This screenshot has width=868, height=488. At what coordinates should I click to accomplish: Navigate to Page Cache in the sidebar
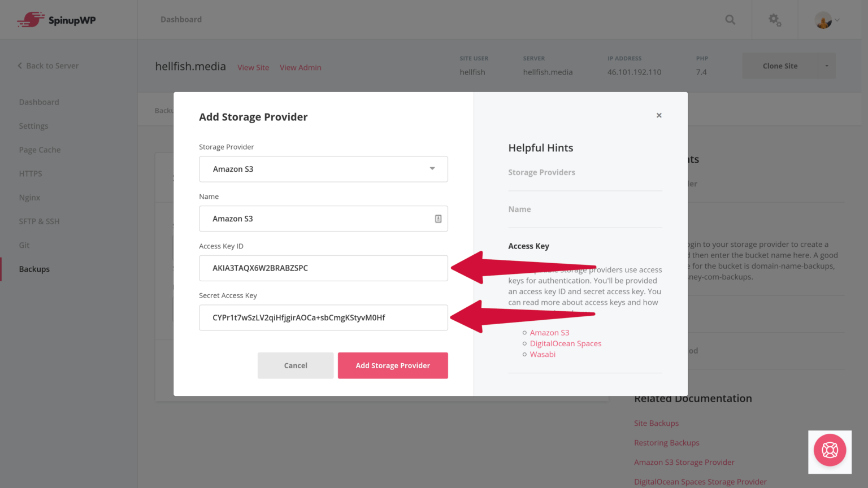click(40, 149)
